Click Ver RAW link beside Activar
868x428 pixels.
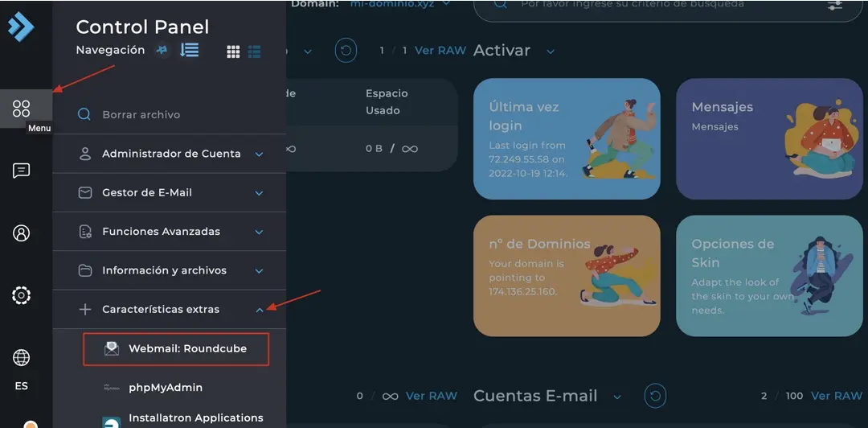(440, 51)
